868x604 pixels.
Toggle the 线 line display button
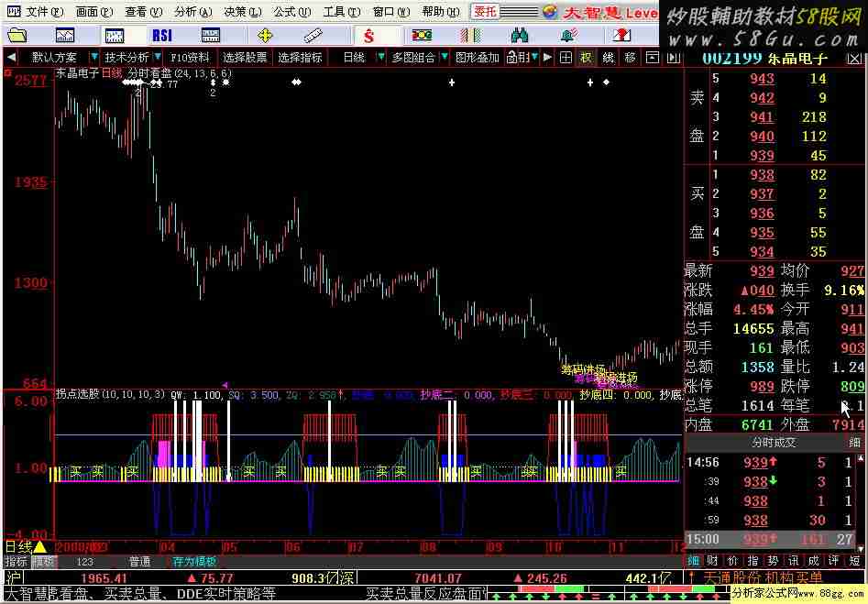[x=608, y=57]
